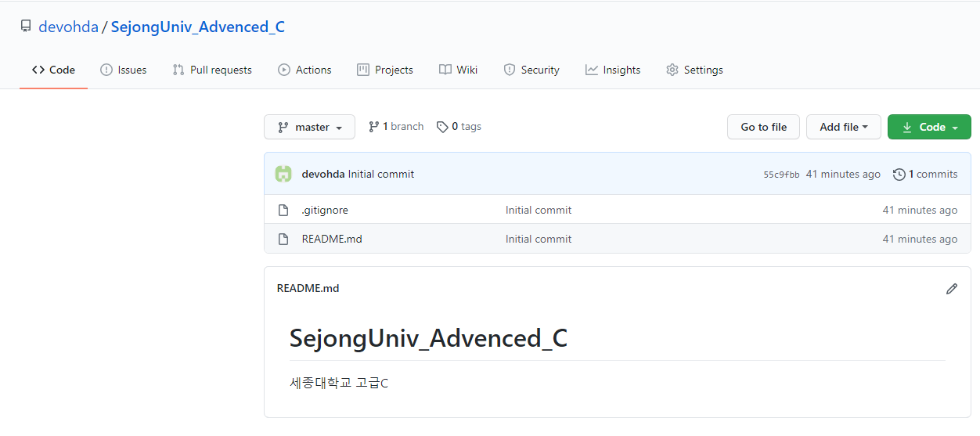Open the Issues tab

[124, 70]
